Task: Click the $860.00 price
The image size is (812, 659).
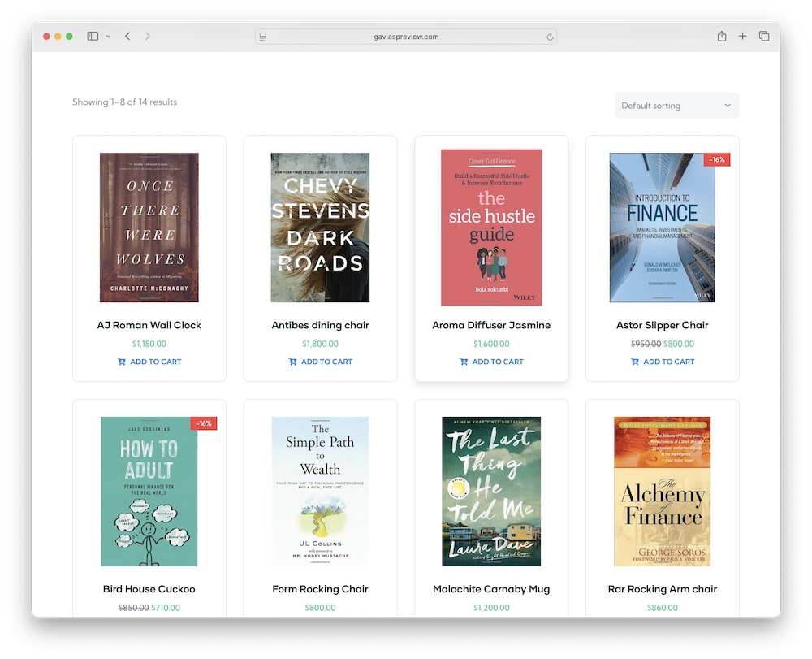Action: 663,608
